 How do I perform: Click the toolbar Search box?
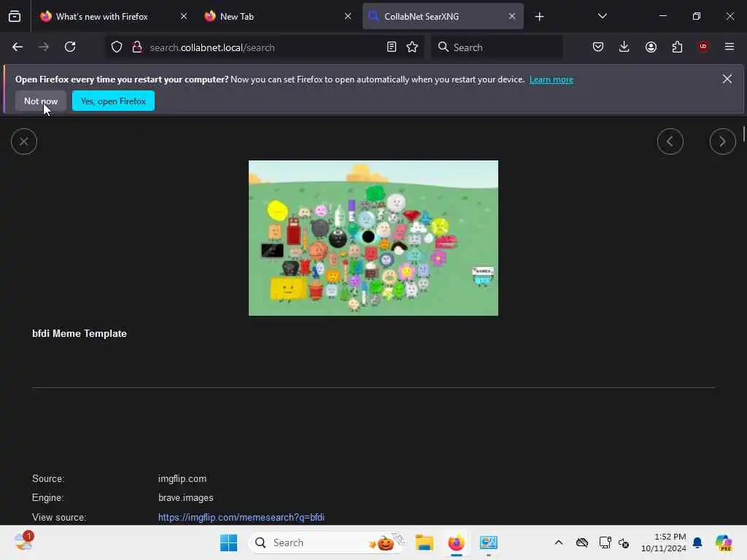click(498, 47)
